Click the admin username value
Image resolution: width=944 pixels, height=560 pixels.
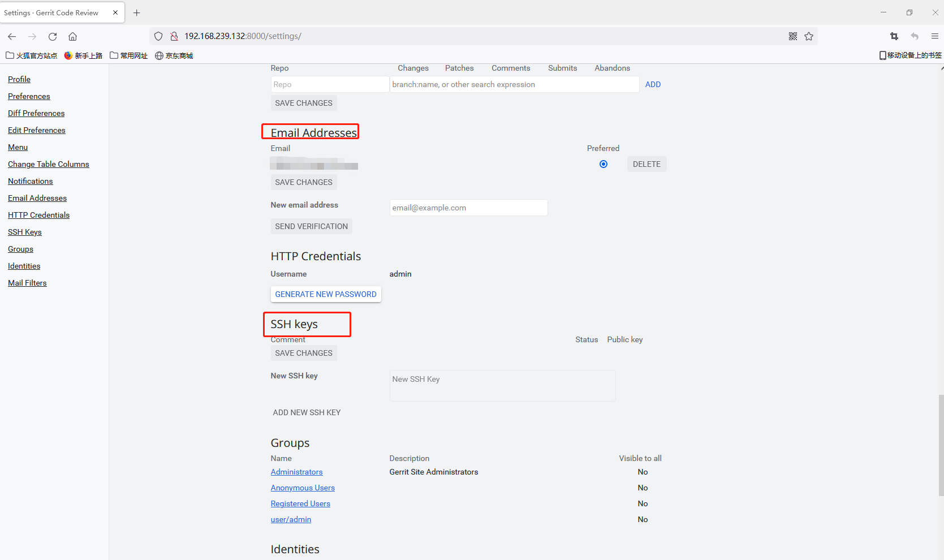tap(400, 274)
